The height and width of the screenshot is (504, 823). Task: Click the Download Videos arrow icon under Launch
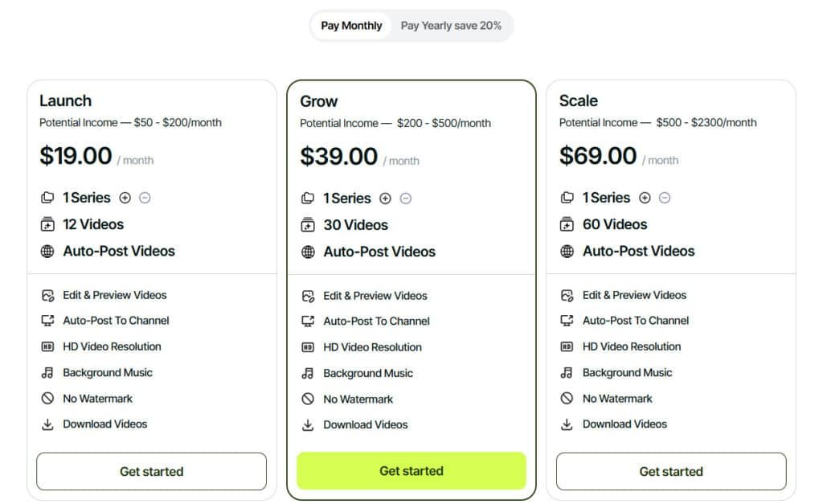(x=47, y=424)
